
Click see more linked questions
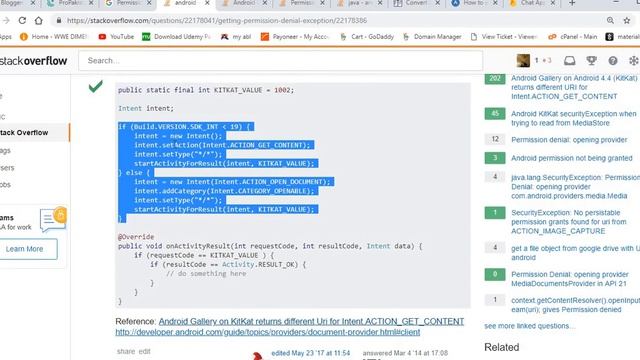tap(529, 326)
